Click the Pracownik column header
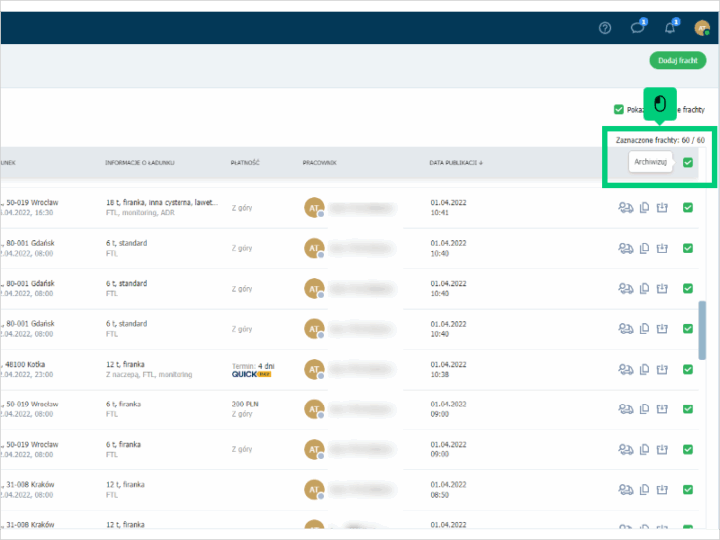 click(x=320, y=162)
